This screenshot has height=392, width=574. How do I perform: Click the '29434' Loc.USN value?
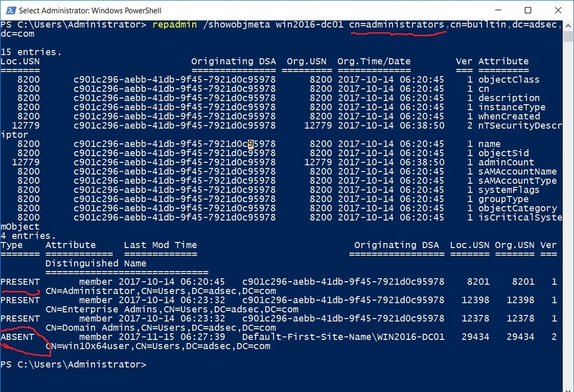[x=475, y=337]
